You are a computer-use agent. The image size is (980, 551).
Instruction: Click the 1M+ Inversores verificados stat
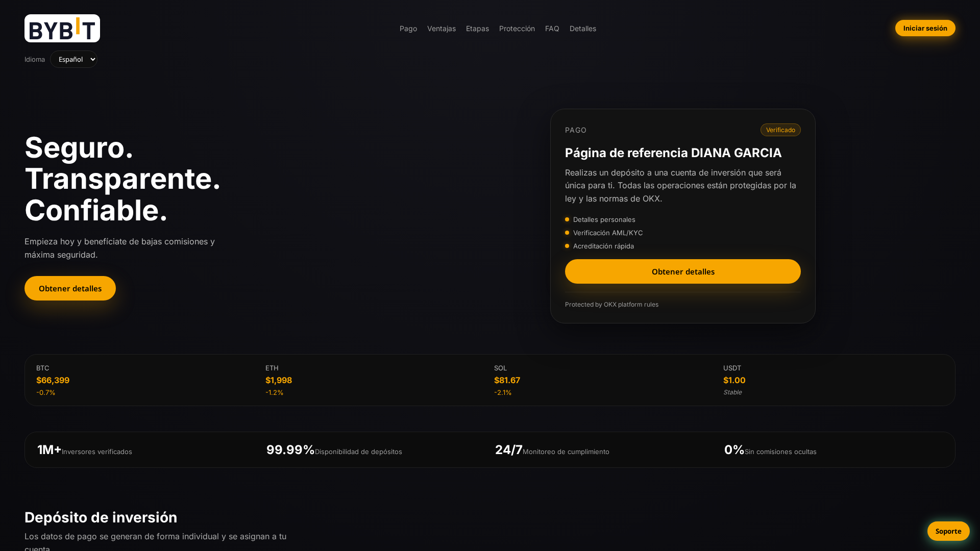tap(85, 450)
